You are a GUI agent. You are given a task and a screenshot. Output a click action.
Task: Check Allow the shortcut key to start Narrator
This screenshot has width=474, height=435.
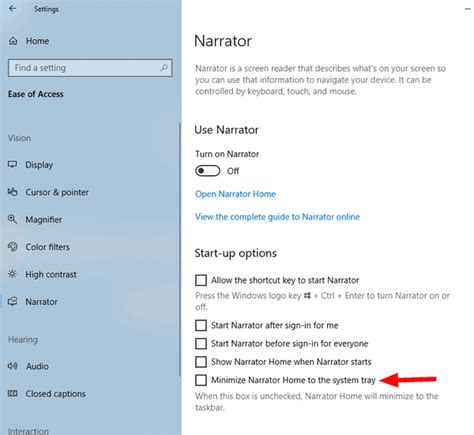pyautogui.click(x=201, y=280)
